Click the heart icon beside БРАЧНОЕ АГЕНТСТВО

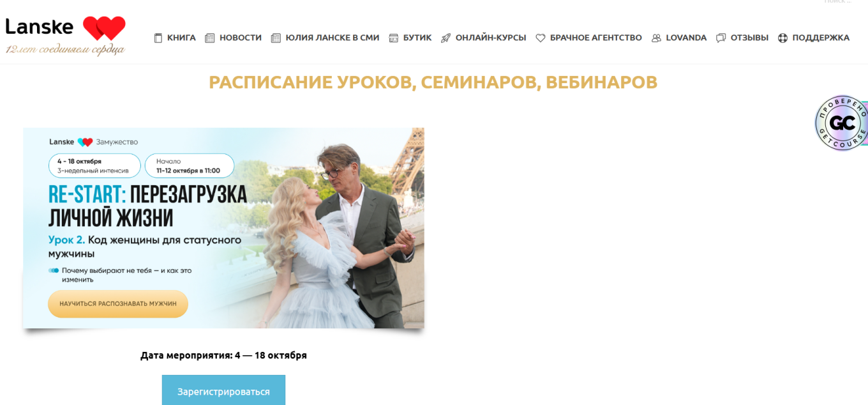tap(541, 38)
